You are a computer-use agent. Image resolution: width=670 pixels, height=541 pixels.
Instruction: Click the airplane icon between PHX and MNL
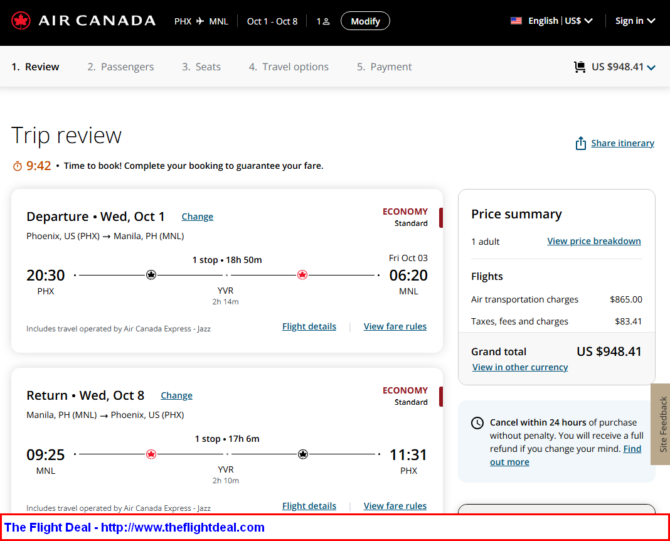[200, 21]
